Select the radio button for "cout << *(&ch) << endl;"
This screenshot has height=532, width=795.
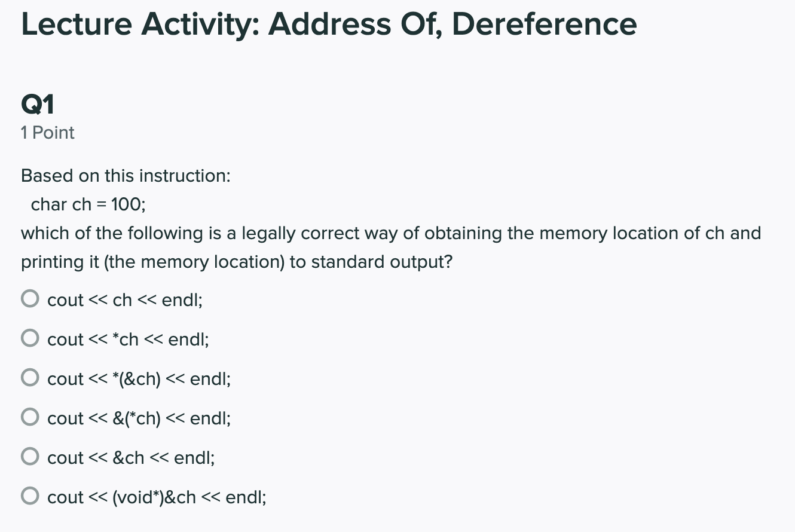point(29,377)
